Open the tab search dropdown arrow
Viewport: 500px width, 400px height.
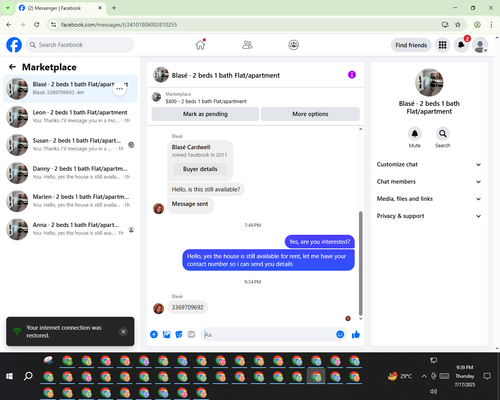click(7, 8)
